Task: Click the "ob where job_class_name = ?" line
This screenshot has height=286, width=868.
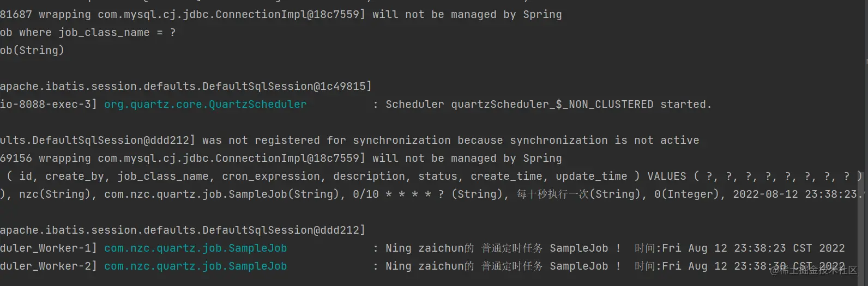Action: [x=88, y=32]
